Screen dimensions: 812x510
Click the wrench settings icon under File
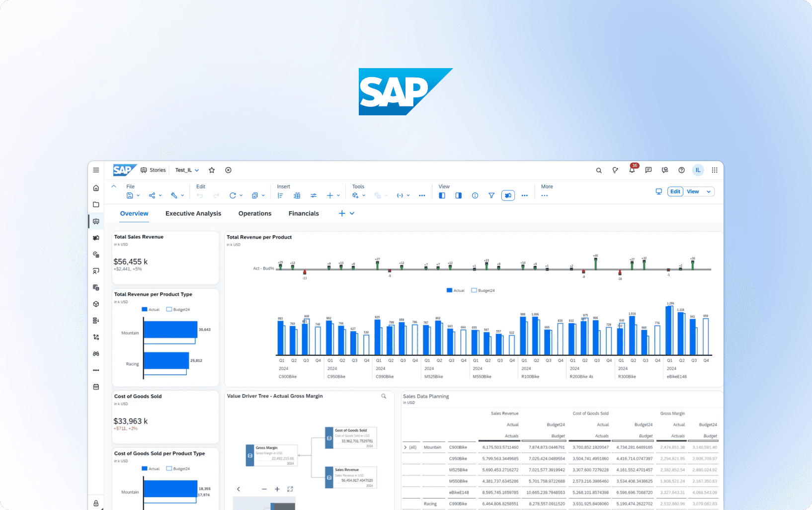pos(174,195)
